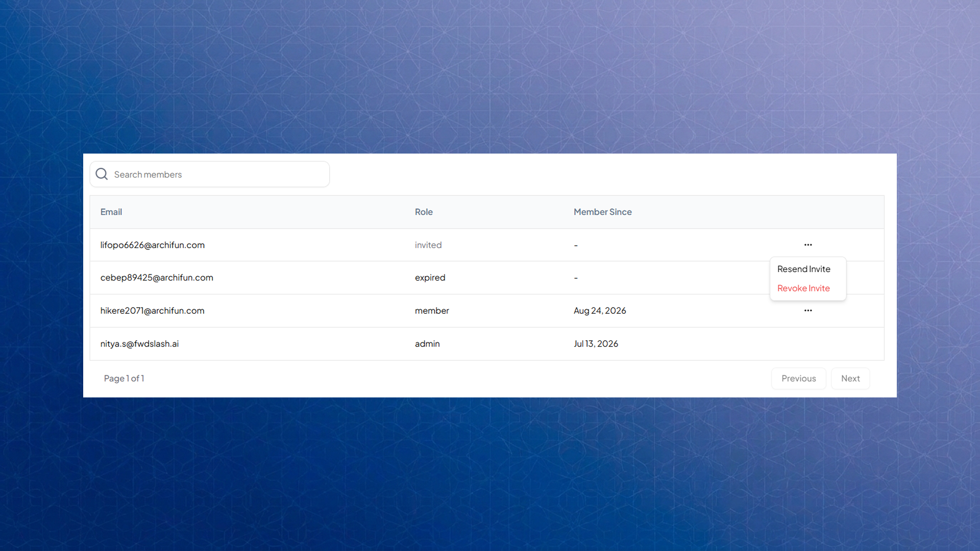Click the Role column header
Image resolution: width=980 pixels, height=551 pixels.
[x=424, y=212]
